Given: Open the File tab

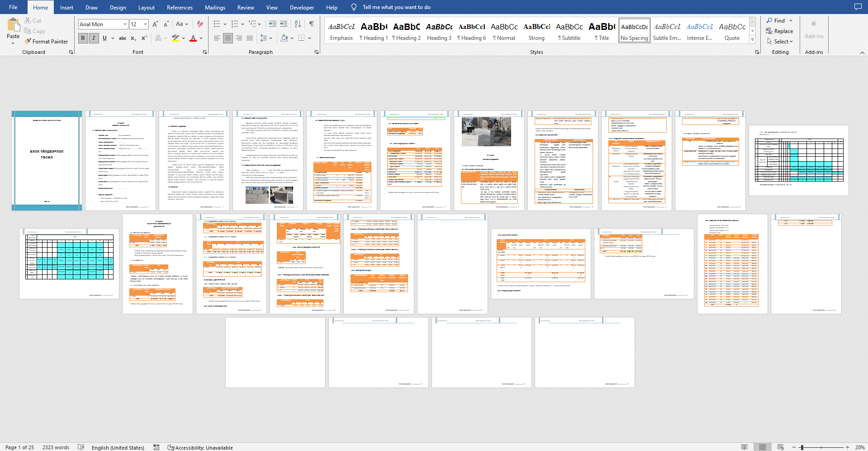Looking at the screenshot, I should pos(13,7).
